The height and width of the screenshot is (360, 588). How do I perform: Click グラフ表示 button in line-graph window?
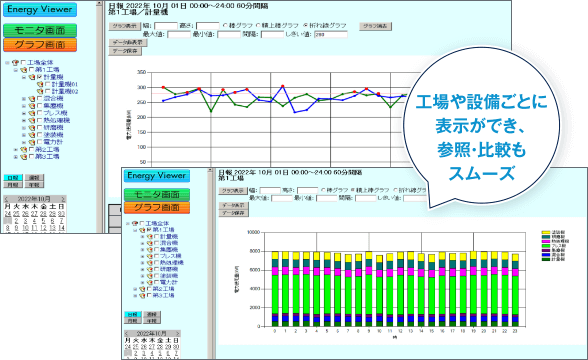(125, 26)
